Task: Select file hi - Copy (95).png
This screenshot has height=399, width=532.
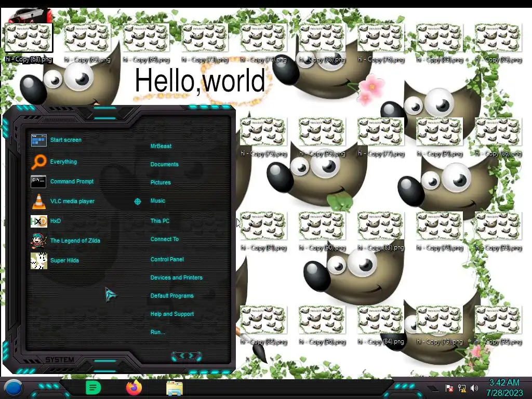Action: 322,137
